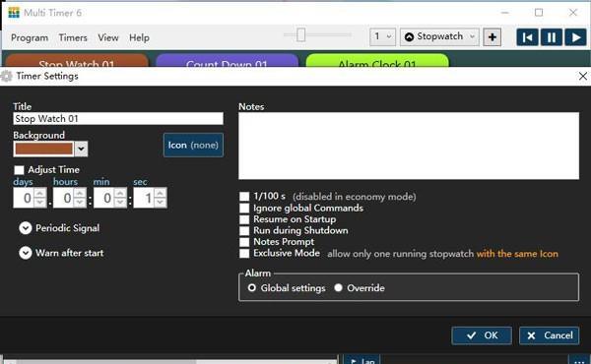Start all timers with the play button
This screenshot has height=364, width=591.
click(x=575, y=37)
